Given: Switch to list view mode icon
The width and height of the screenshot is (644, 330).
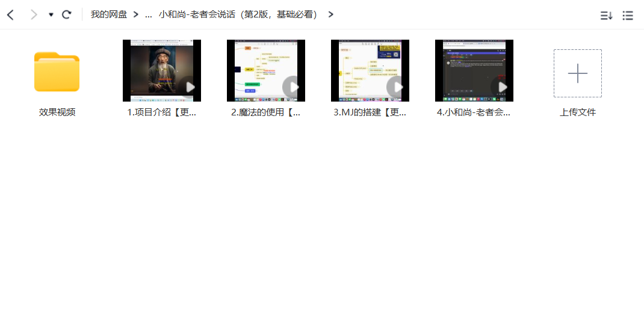Looking at the screenshot, I should coord(628,16).
